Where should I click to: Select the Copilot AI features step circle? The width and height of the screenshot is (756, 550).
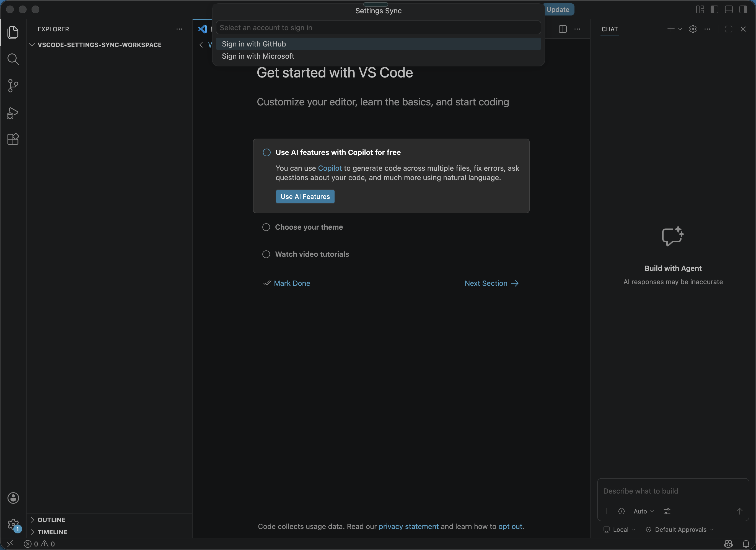pos(267,152)
